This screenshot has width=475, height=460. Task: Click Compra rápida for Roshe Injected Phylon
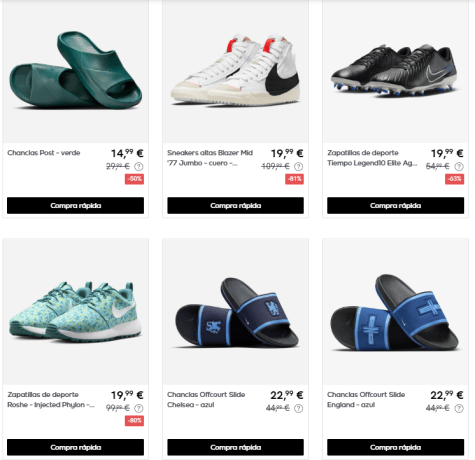point(75,447)
